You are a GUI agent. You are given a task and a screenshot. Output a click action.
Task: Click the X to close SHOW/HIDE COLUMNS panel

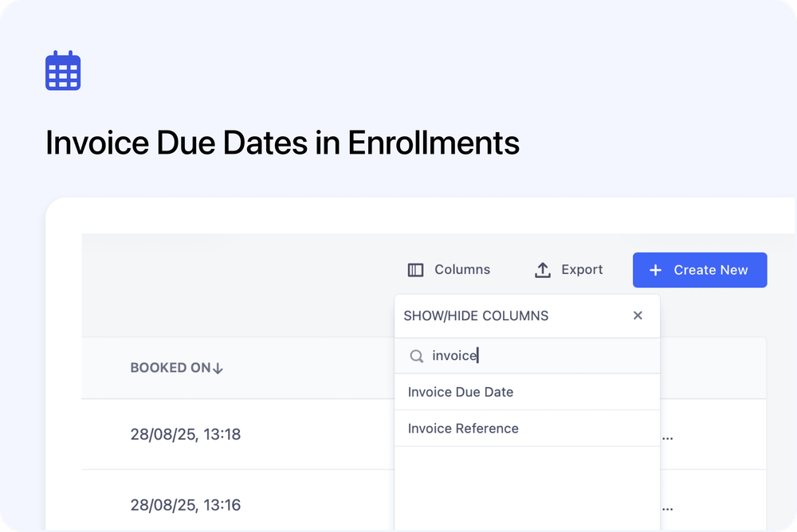638,315
